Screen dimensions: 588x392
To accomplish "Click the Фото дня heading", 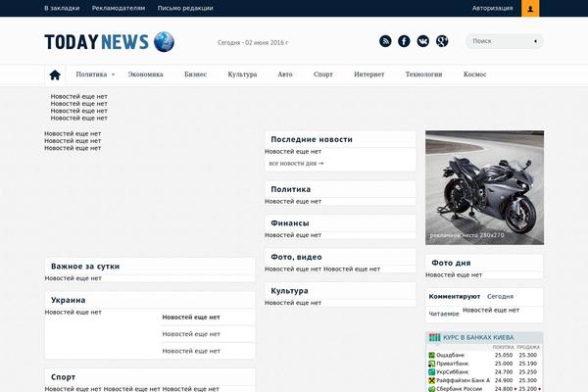I will 451,263.
